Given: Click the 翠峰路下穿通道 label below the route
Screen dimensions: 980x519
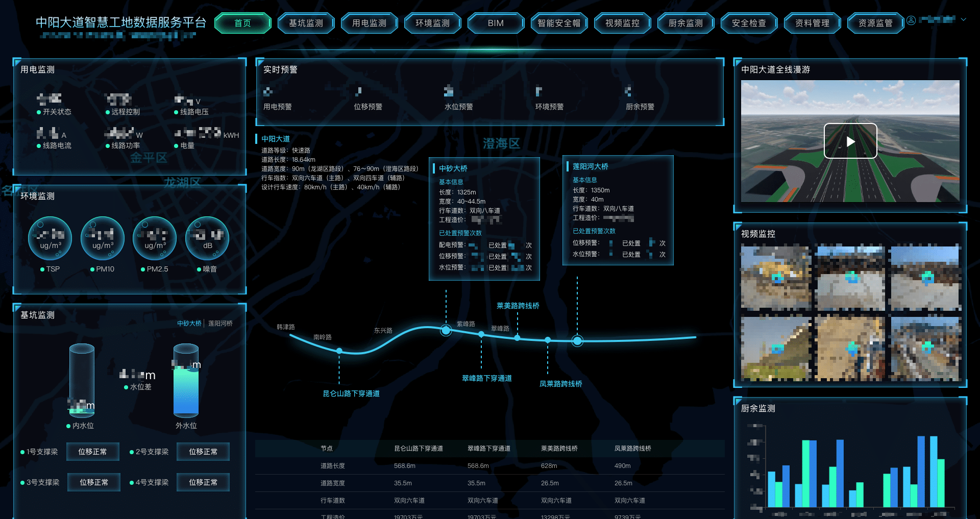Looking at the screenshot, I should 487,378.
